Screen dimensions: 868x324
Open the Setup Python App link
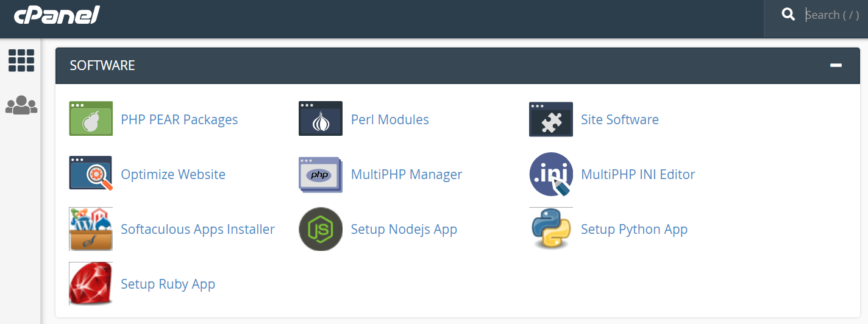pyautogui.click(x=634, y=230)
